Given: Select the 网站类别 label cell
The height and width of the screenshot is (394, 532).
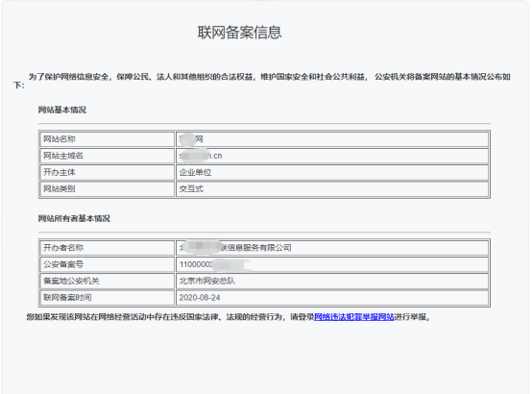Looking at the screenshot, I should pos(108,189).
